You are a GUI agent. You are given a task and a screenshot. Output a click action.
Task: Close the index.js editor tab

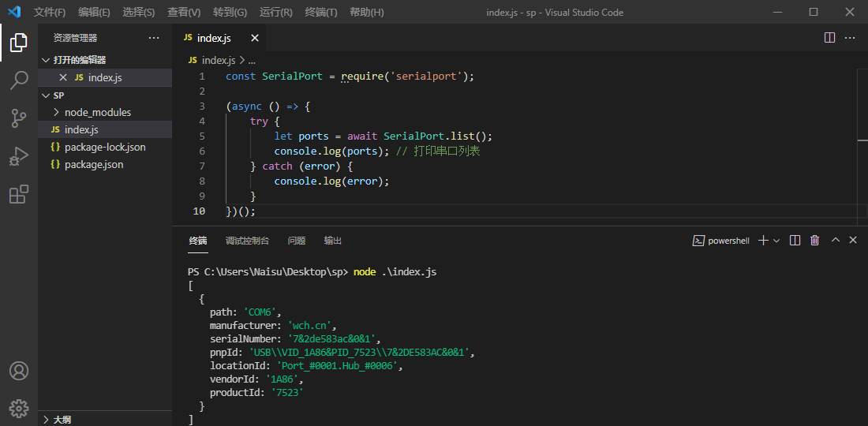click(255, 38)
